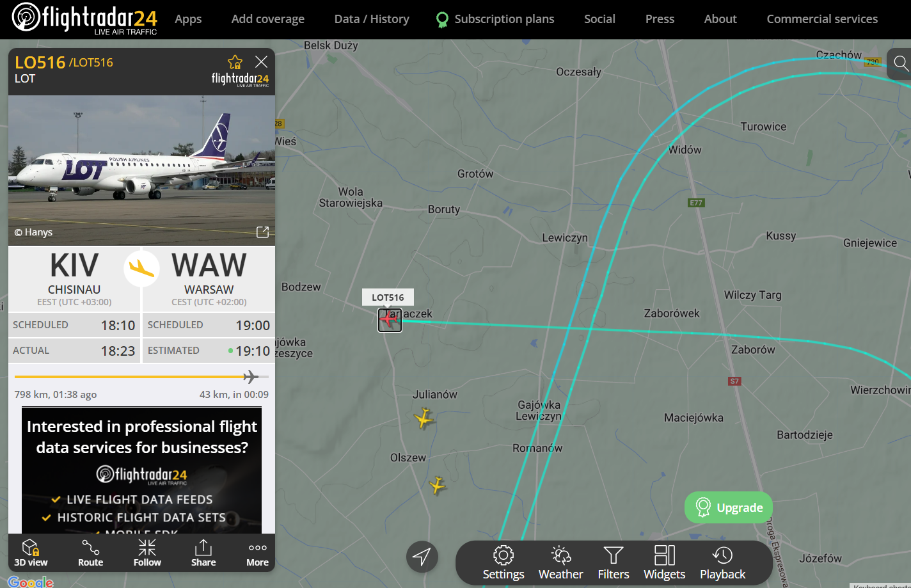Viewport: 911px width, 588px height.
Task: Follow the LO516 aircraft
Action: click(x=147, y=552)
